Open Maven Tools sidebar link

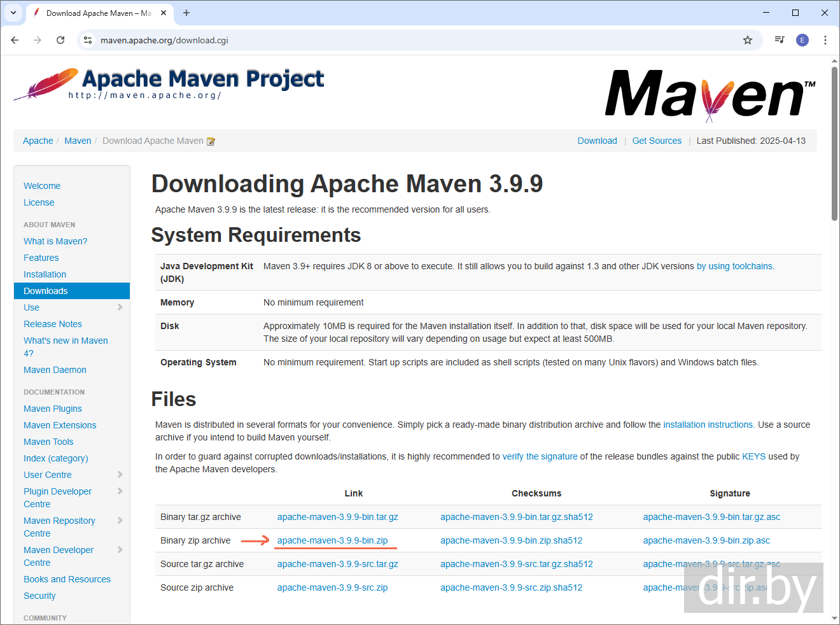(48, 442)
